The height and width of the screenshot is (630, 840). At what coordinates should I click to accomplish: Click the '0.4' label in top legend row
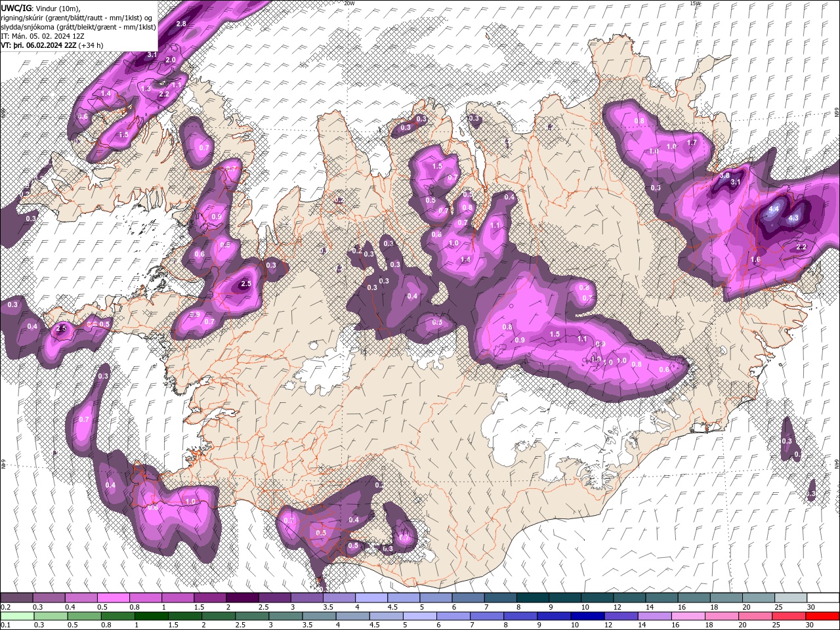[71, 607]
